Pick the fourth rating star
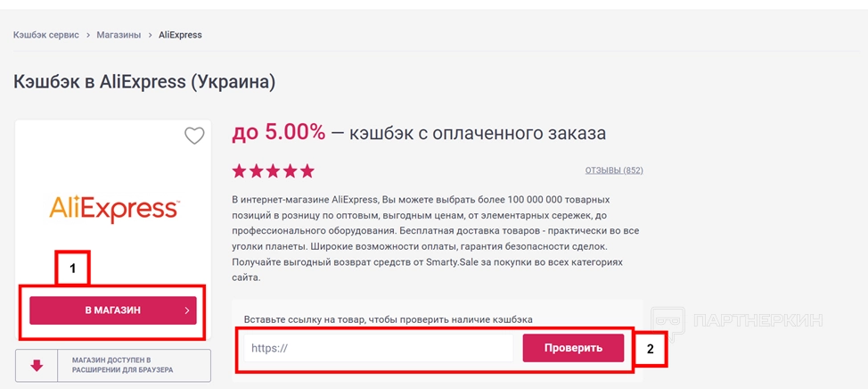Image resolution: width=868 pixels, height=389 pixels. (x=290, y=170)
